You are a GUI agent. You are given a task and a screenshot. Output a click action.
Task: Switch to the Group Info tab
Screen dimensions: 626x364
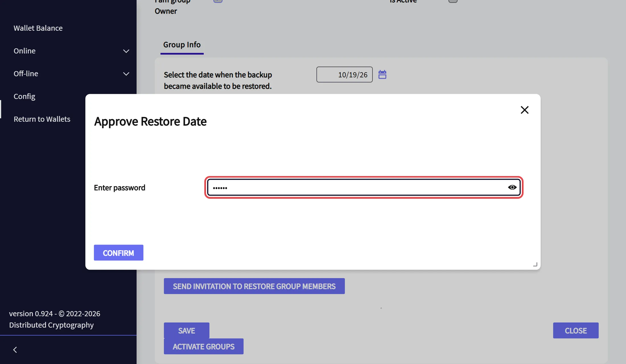click(x=182, y=45)
